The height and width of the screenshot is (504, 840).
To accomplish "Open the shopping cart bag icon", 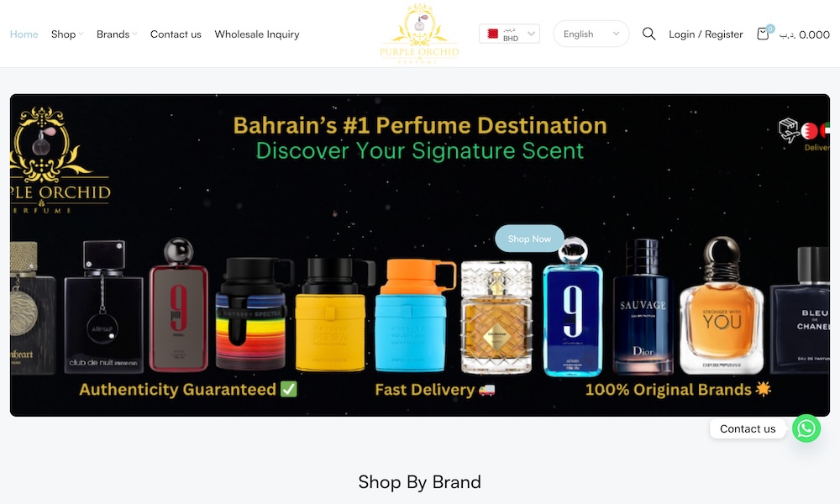I will pyautogui.click(x=763, y=34).
